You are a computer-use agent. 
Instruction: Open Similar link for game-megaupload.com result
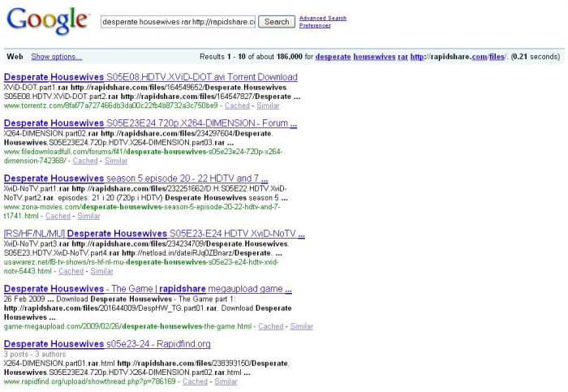[301, 326]
